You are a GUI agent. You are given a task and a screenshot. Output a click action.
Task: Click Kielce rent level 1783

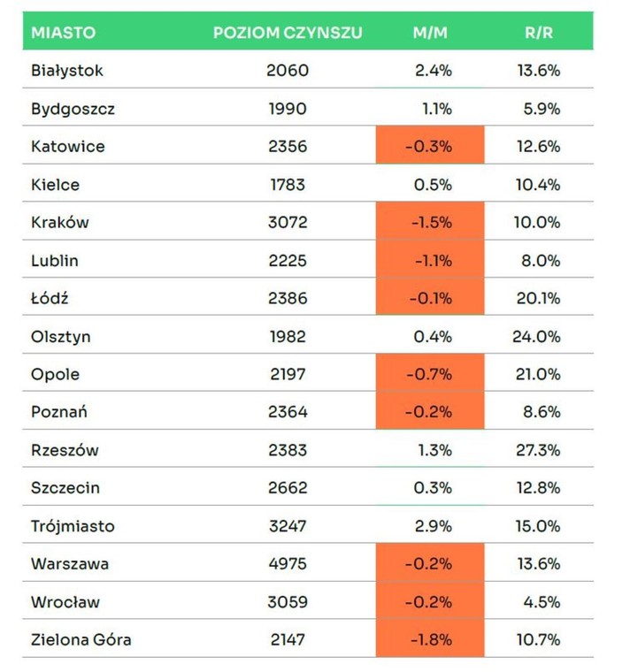coord(288,185)
